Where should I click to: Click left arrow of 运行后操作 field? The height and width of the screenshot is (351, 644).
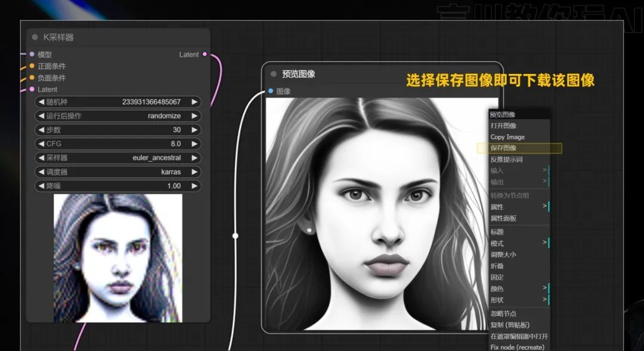click(x=41, y=116)
